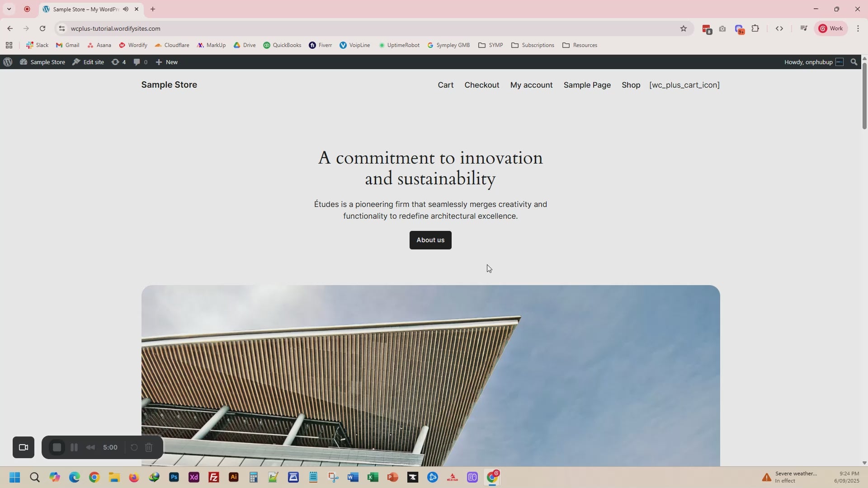Bookmark this page with star icon
The width and height of the screenshot is (868, 488).
[x=683, y=28]
